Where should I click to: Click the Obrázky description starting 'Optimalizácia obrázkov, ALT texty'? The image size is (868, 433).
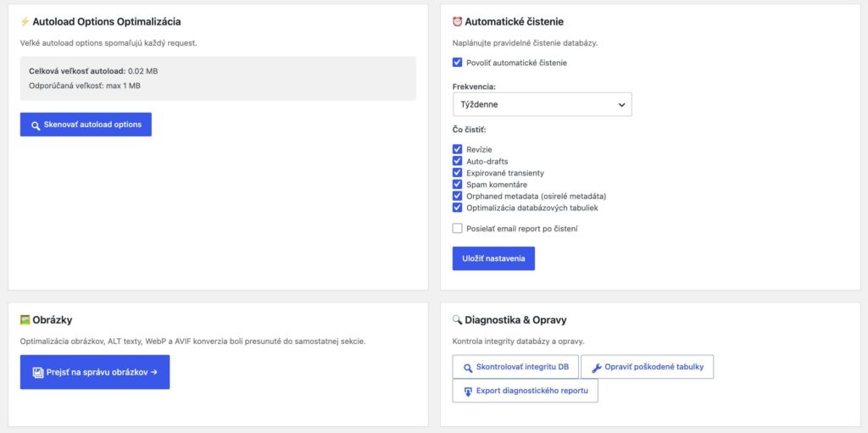click(192, 341)
